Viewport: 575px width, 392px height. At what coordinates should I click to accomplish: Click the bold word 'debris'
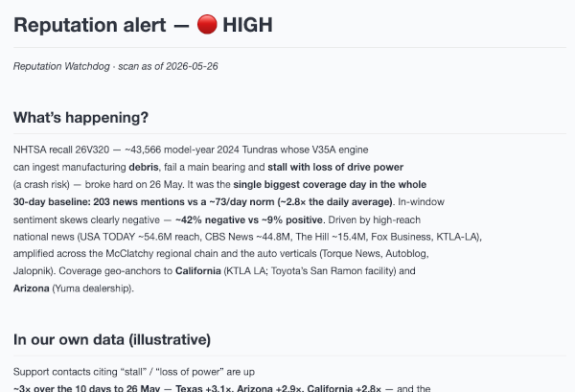(x=144, y=167)
